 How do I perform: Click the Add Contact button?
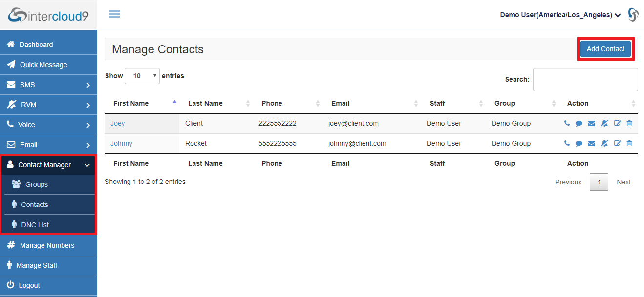click(x=605, y=49)
